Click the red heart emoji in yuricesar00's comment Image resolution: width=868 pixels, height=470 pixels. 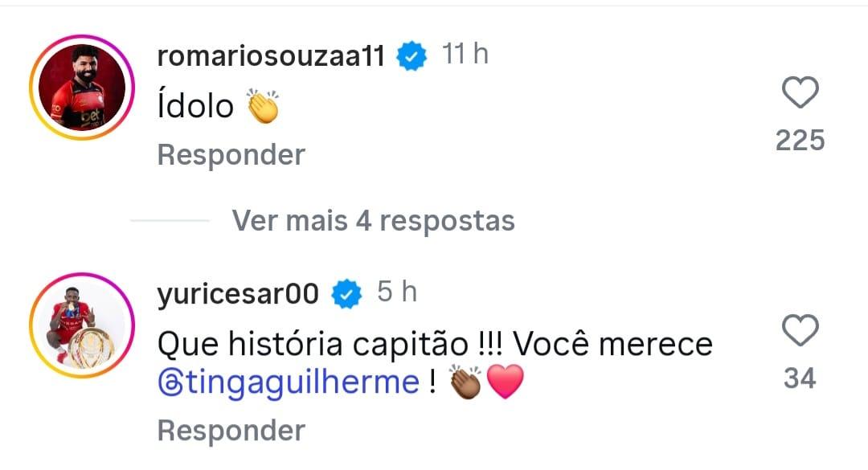(x=505, y=382)
